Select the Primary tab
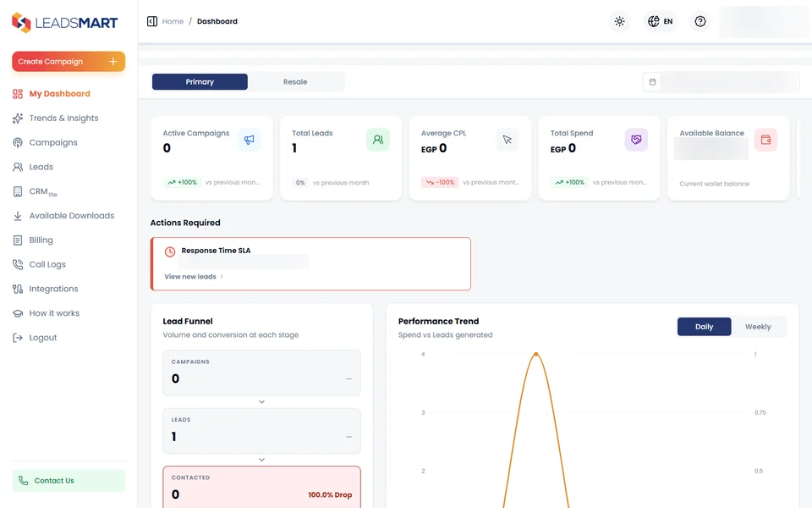 200,82
